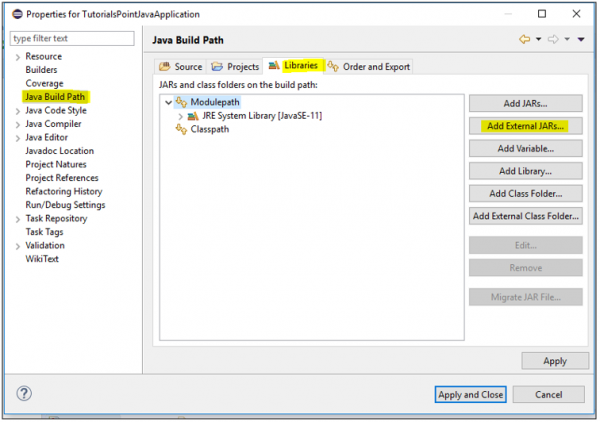The height and width of the screenshot is (422, 600).
Task: Click in the type filter text field
Action: pos(71,38)
